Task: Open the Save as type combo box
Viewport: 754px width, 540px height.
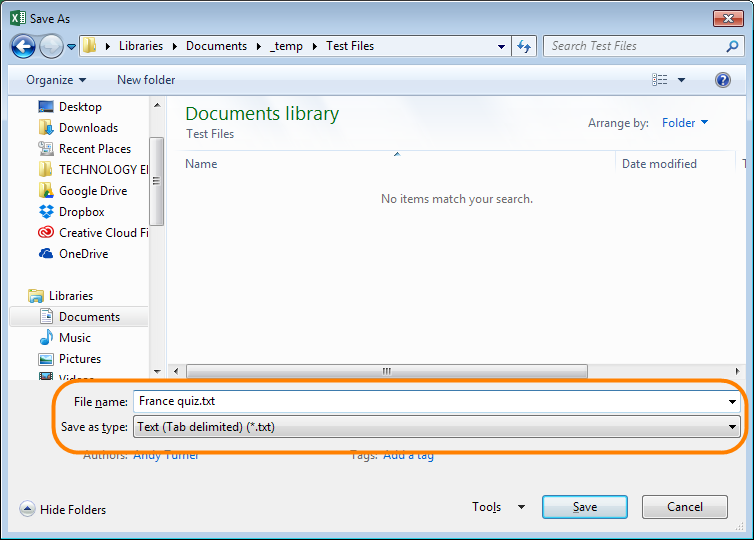Action: coord(437,427)
